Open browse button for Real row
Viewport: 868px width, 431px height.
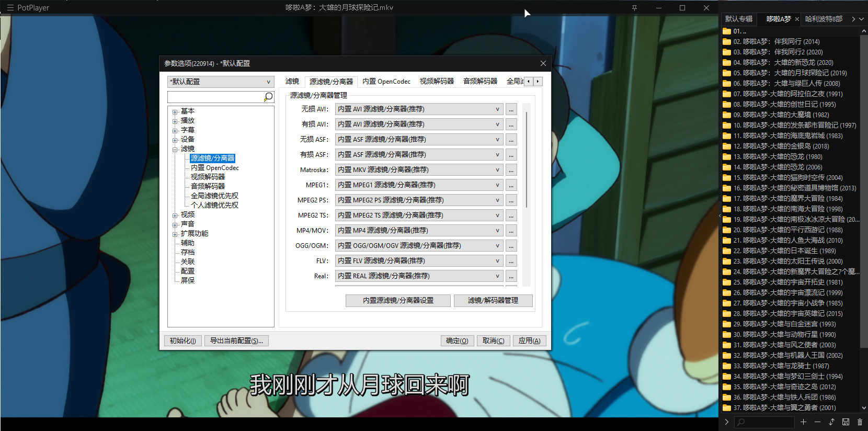coord(511,276)
